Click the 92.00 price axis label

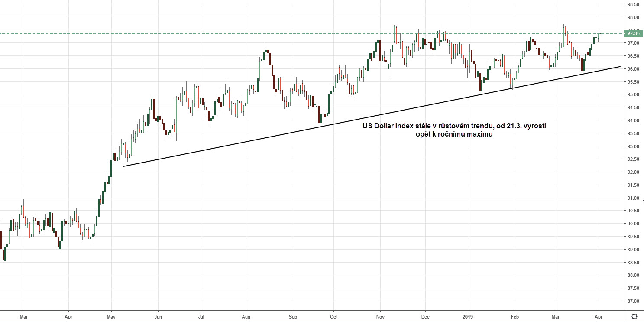[633, 172]
